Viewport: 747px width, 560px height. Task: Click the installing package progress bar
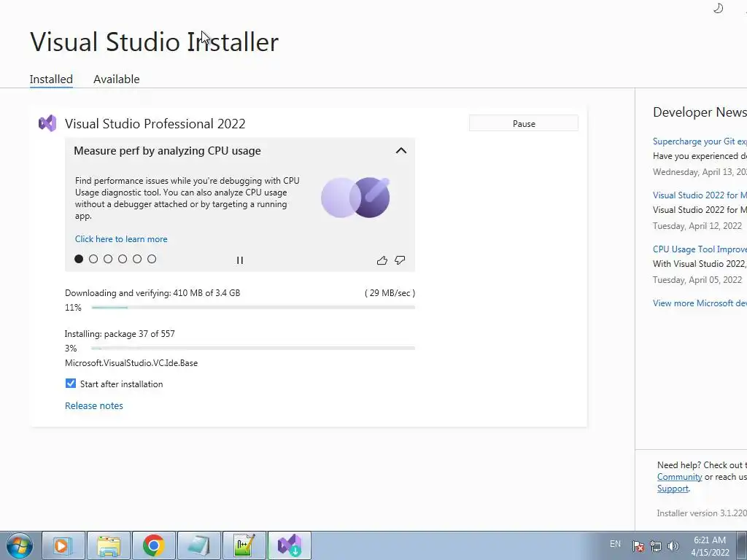pos(253,349)
